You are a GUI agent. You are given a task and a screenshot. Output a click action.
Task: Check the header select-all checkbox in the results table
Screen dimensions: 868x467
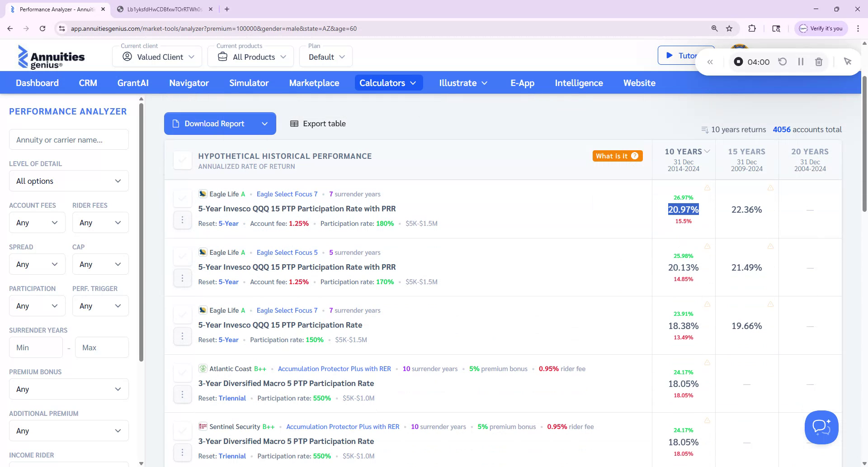183,160
